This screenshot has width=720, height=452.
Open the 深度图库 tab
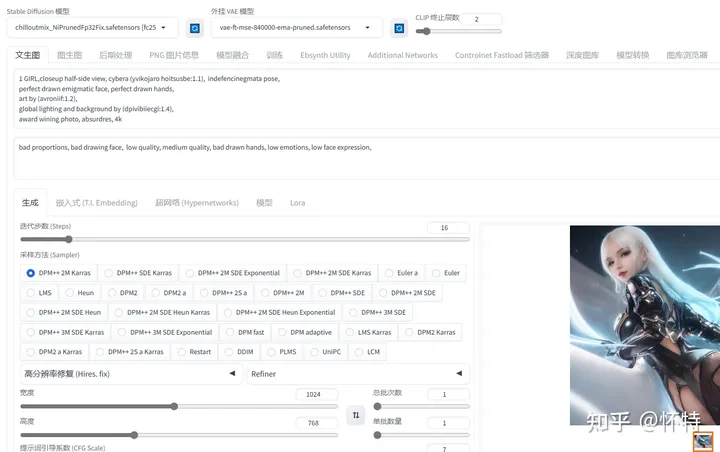click(582, 55)
